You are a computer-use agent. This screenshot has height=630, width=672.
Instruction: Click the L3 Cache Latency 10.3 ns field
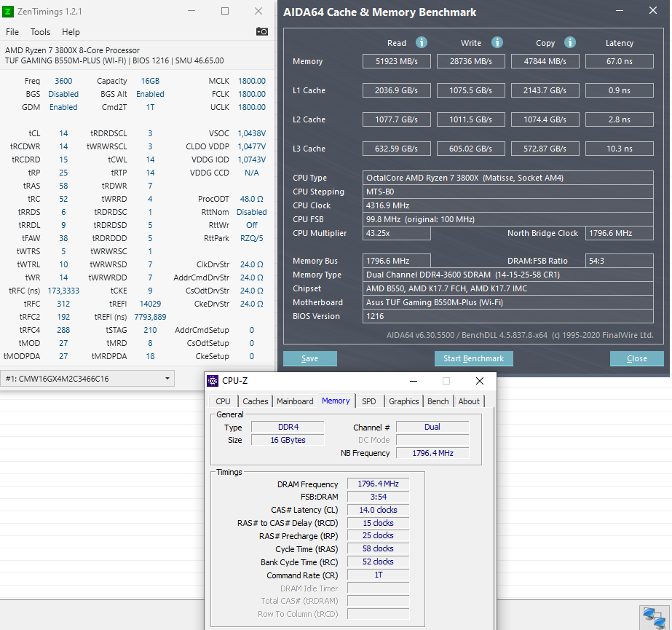coord(620,149)
